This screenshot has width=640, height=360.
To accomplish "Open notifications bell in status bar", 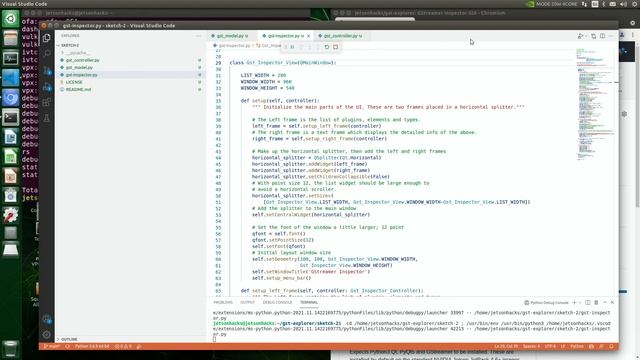I will coord(611,347).
